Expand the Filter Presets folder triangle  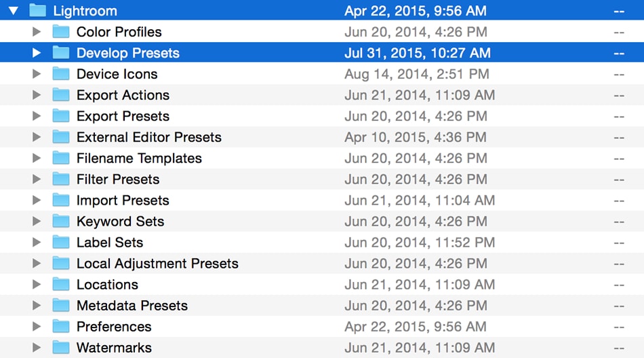point(37,179)
